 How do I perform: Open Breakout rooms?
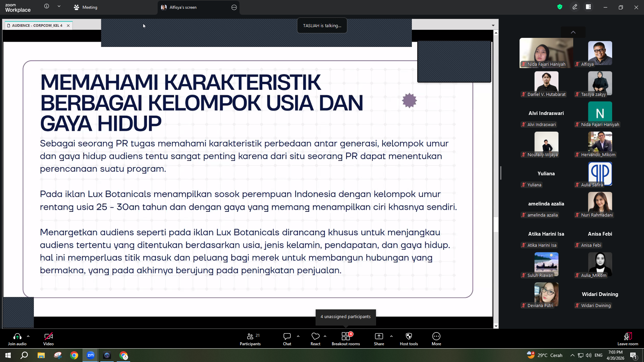pos(346,339)
